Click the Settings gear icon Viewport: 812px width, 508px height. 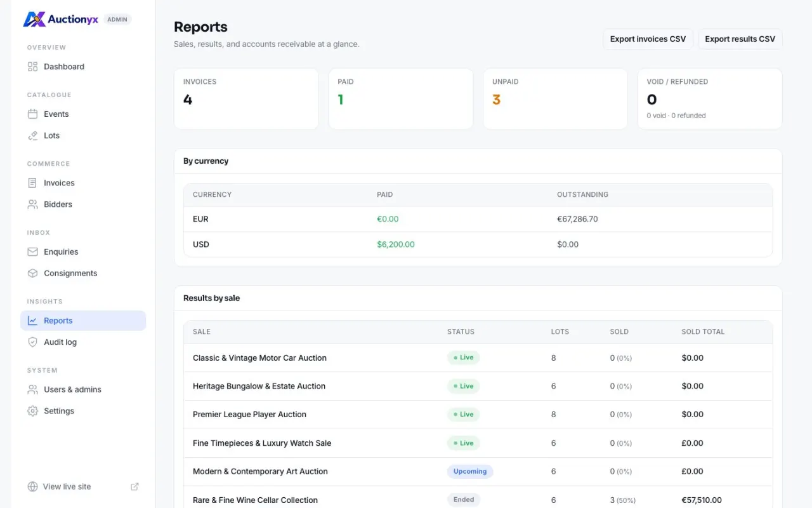click(x=33, y=411)
